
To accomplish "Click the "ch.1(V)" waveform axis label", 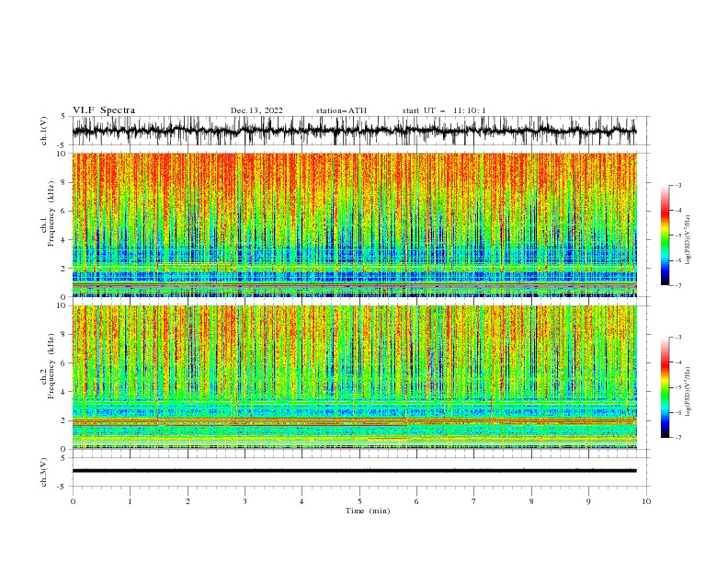I will [x=44, y=131].
